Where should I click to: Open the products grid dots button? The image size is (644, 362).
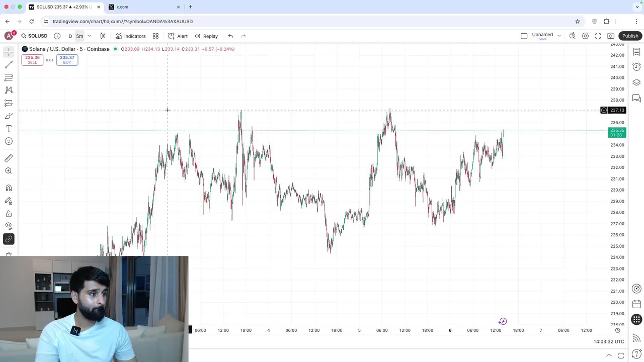point(636,320)
